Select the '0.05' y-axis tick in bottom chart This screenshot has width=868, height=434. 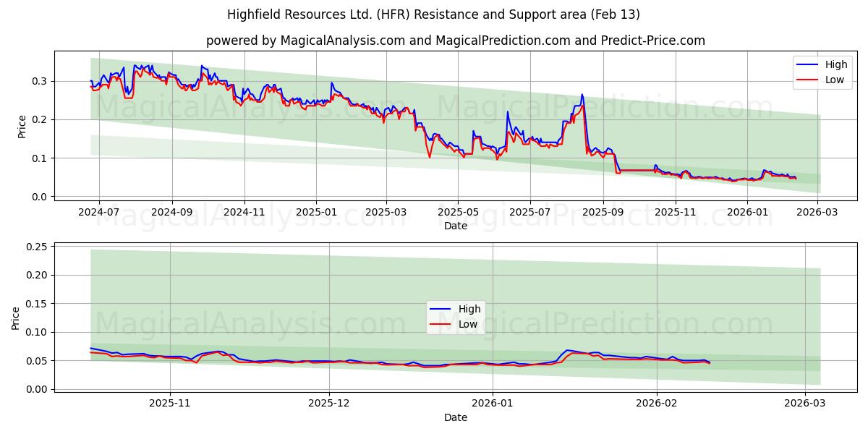(36, 361)
